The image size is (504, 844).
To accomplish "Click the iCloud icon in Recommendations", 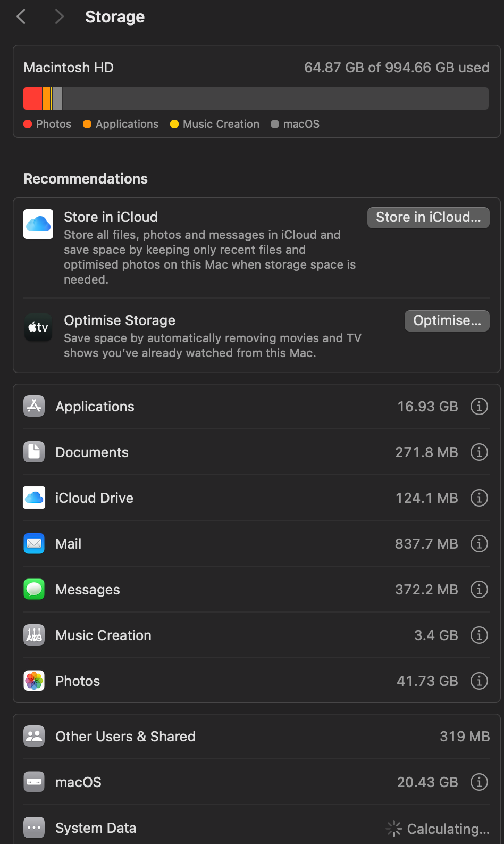I will click(38, 224).
